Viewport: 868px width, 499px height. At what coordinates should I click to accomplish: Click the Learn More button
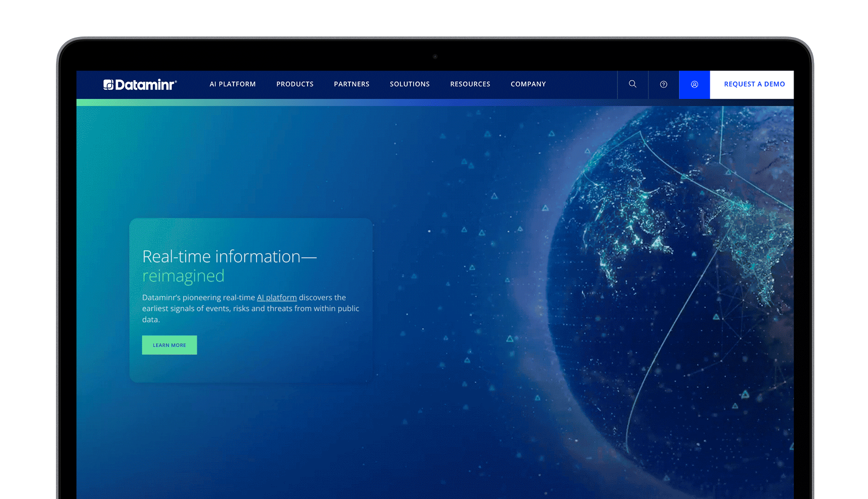tap(169, 345)
